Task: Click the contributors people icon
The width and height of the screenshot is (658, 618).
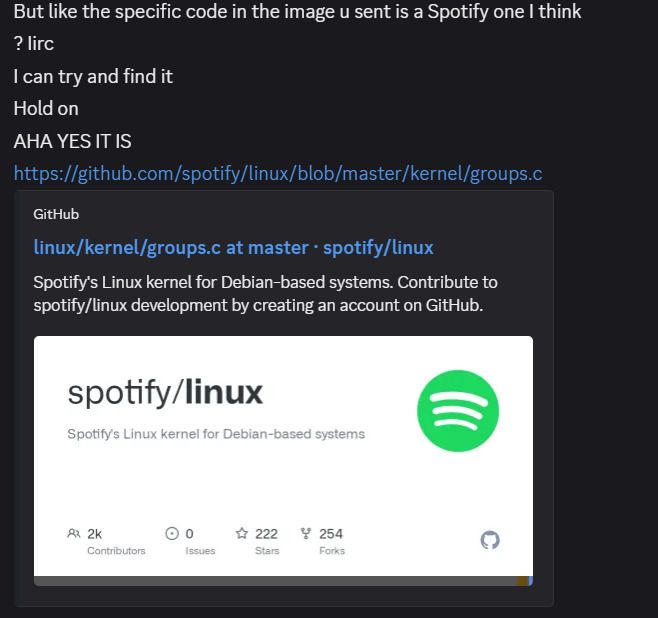Action: (x=73, y=534)
